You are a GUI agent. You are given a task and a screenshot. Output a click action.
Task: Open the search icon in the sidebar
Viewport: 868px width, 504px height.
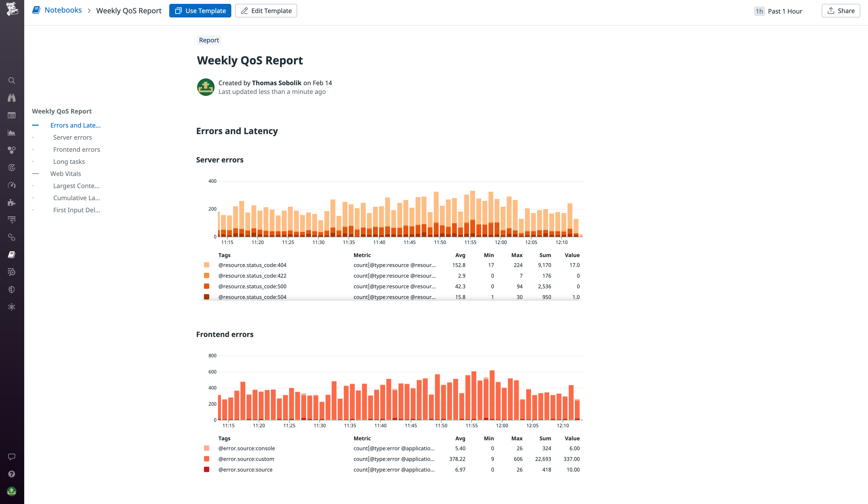point(12,80)
